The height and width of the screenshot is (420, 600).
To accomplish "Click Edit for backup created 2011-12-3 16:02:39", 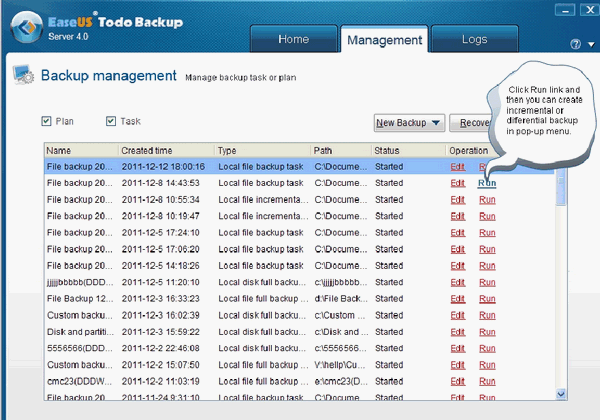I will (x=458, y=315).
